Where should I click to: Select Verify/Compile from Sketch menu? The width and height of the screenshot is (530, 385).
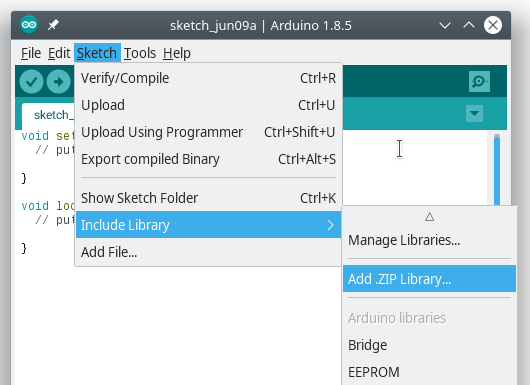coord(209,78)
